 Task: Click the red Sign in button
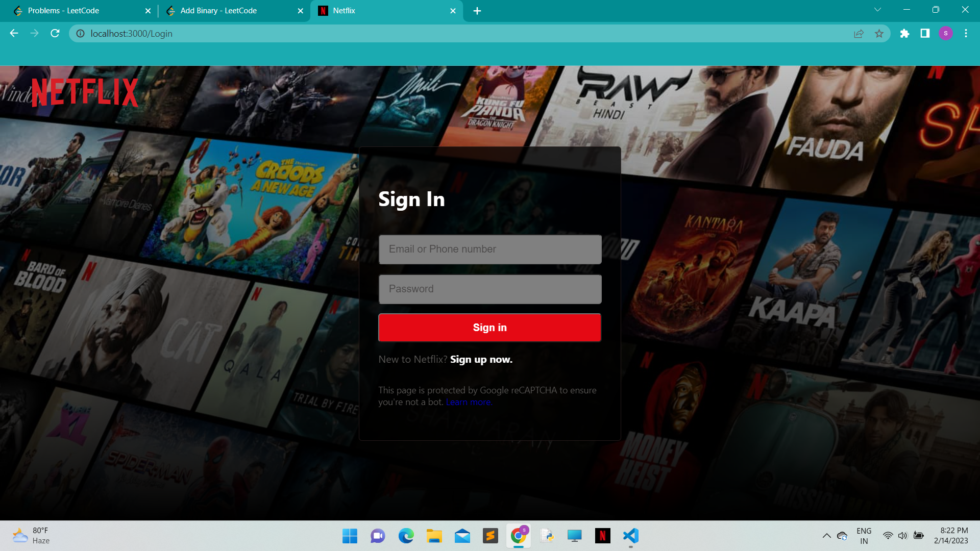pyautogui.click(x=489, y=328)
